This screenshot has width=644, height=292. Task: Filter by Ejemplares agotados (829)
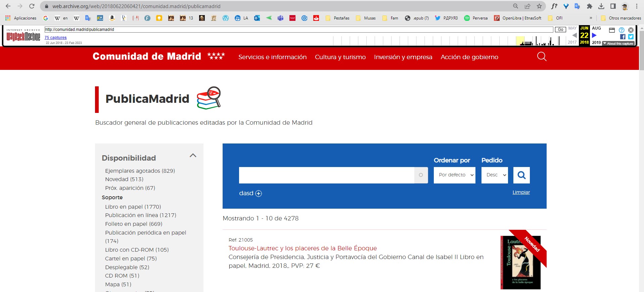click(x=140, y=171)
